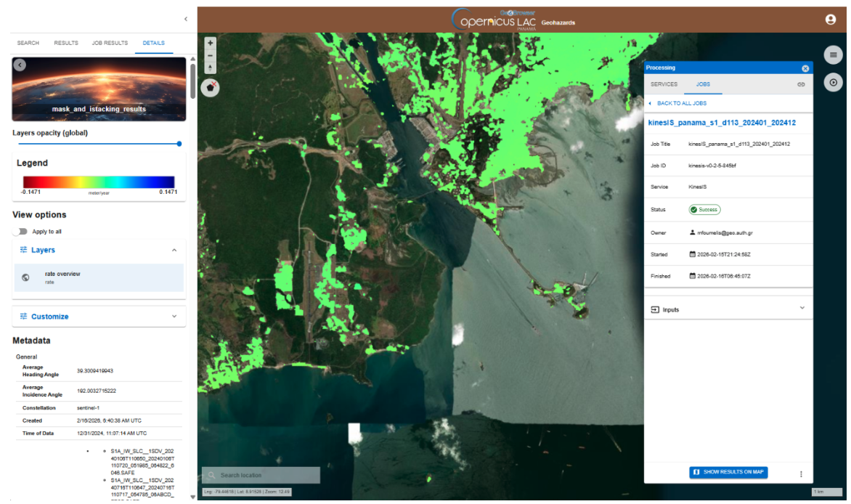Open the user account profile icon
The image size is (851, 504).
point(831,20)
